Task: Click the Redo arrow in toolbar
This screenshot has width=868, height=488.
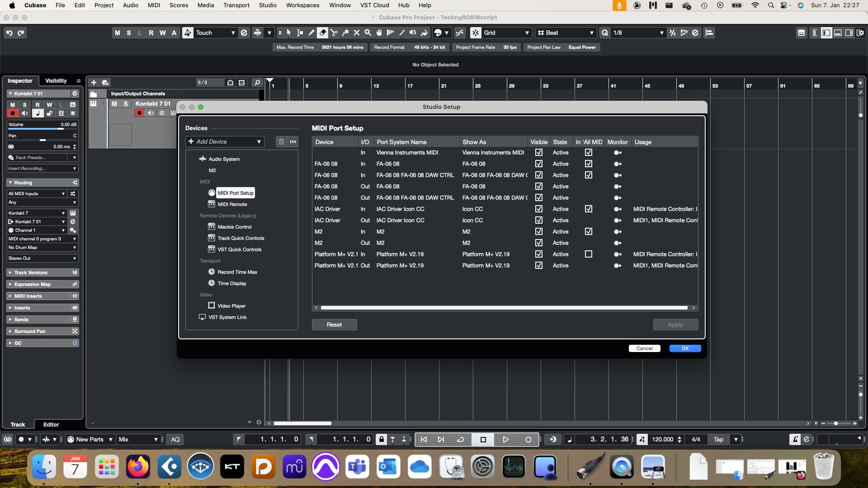Action: click(x=21, y=33)
